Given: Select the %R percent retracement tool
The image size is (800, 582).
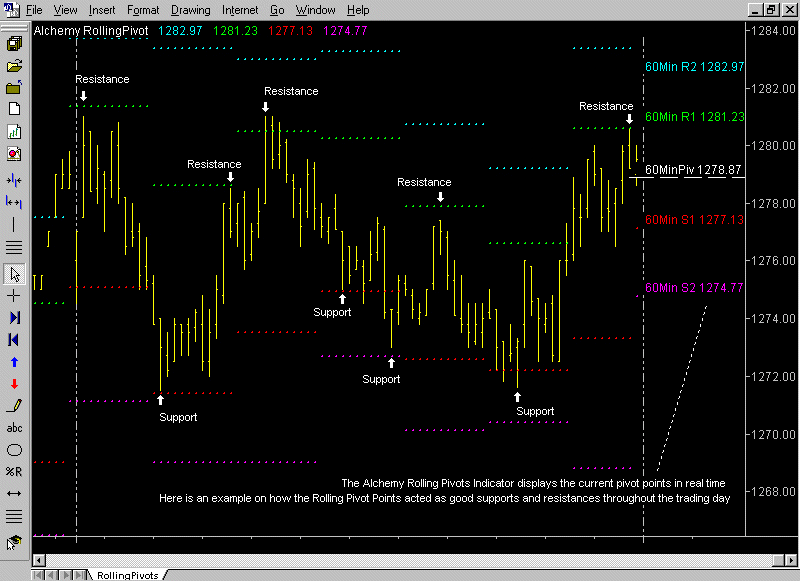Looking at the screenshot, I should 14,472.
